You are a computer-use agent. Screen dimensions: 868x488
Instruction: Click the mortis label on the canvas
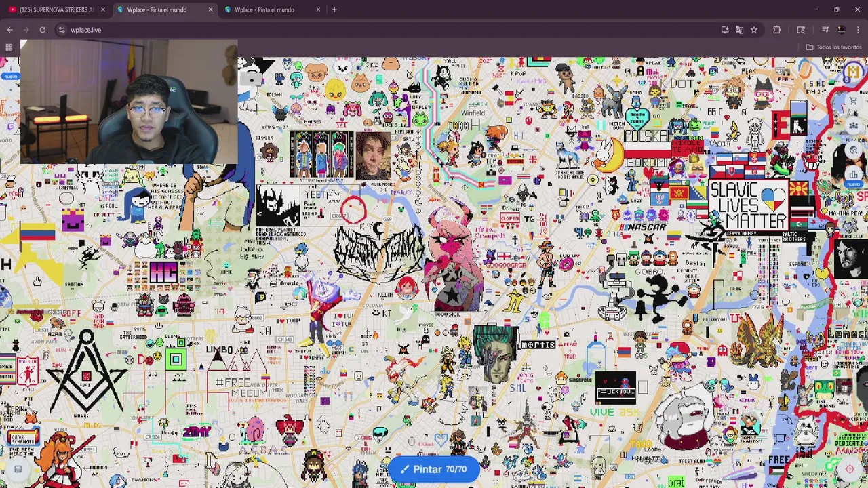point(538,344)
